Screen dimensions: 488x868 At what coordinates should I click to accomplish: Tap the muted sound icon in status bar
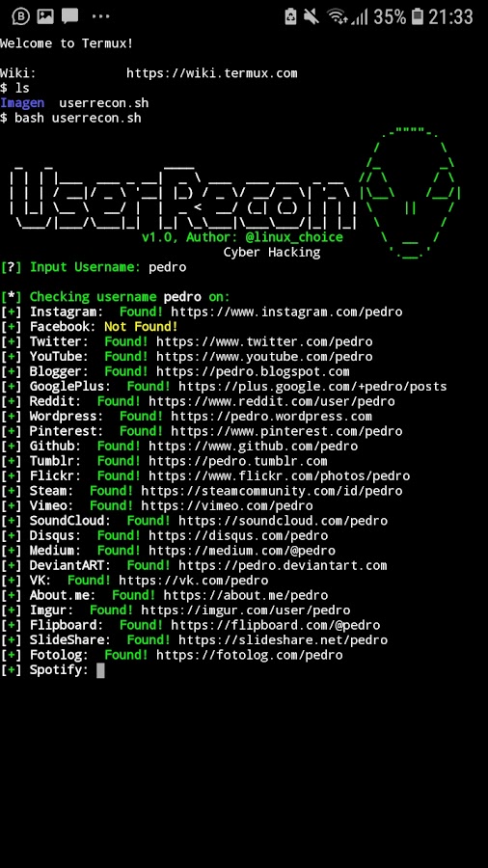312,16
